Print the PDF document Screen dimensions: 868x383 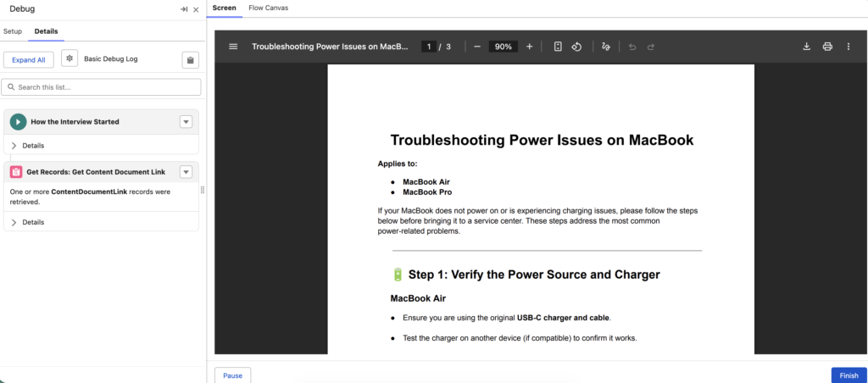coord(827,47)
